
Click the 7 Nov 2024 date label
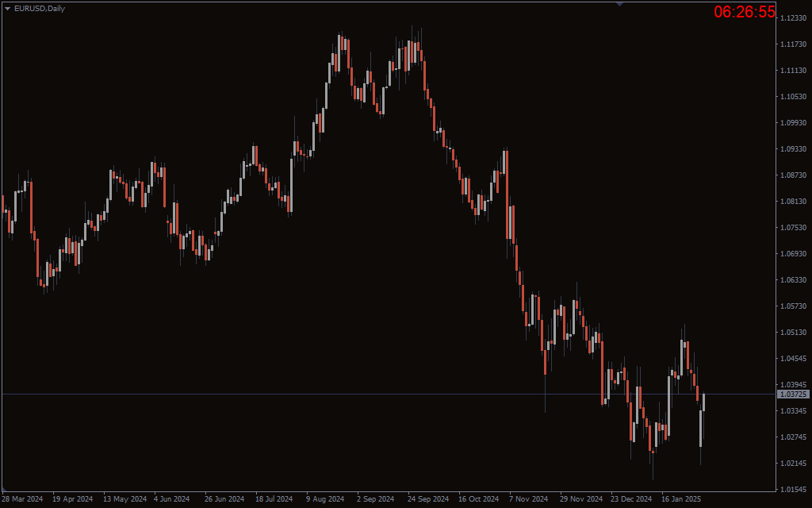click(x=528, y=499)
